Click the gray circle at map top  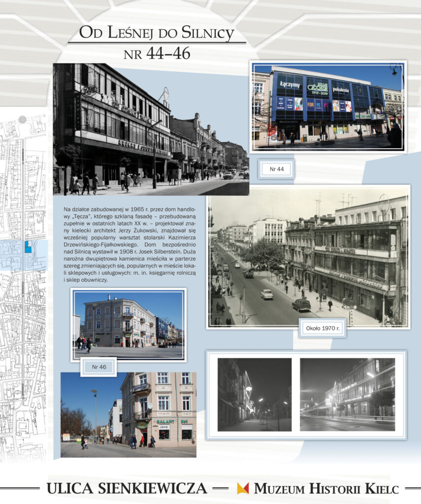pos(22,120)
